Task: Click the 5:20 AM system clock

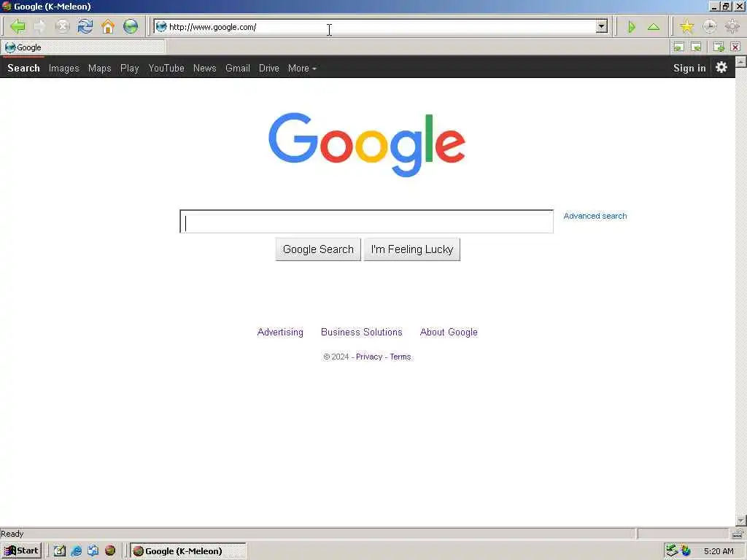Action: click(x=719, y=551)
